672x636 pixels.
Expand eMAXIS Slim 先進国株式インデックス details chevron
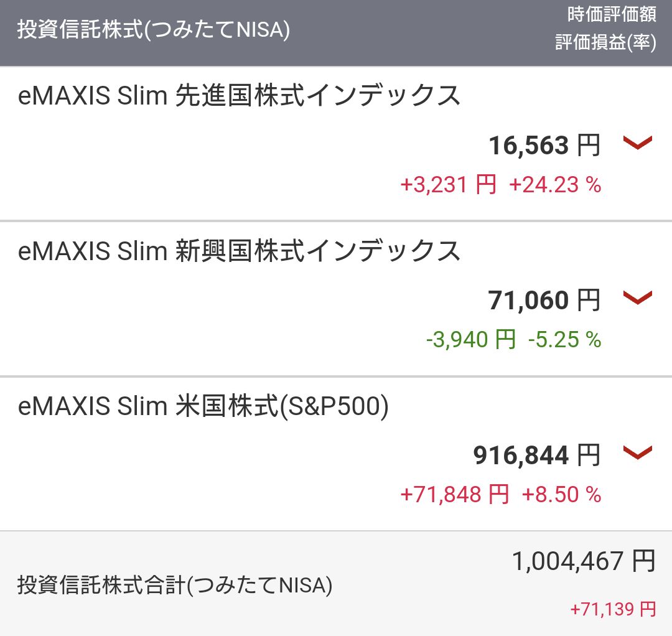637,143
